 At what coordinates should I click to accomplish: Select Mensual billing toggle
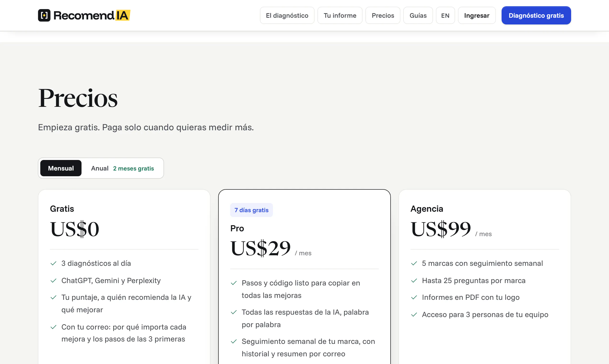(61, 168)
